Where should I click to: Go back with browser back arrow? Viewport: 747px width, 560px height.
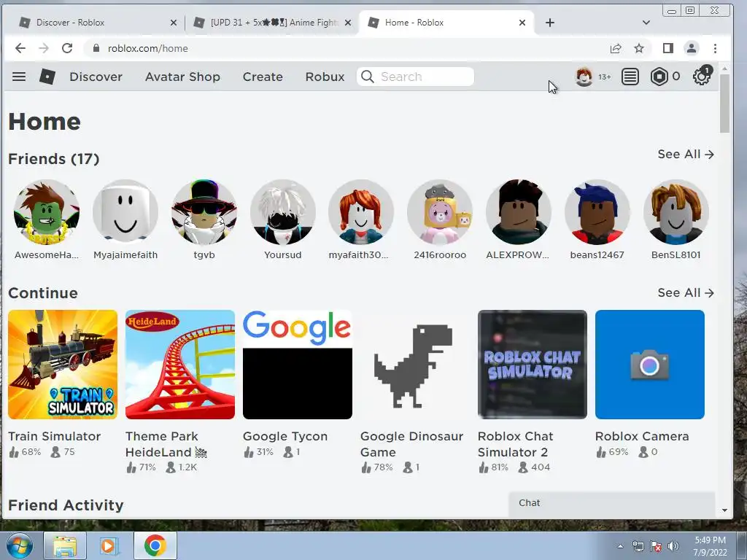tap(20, 48)
